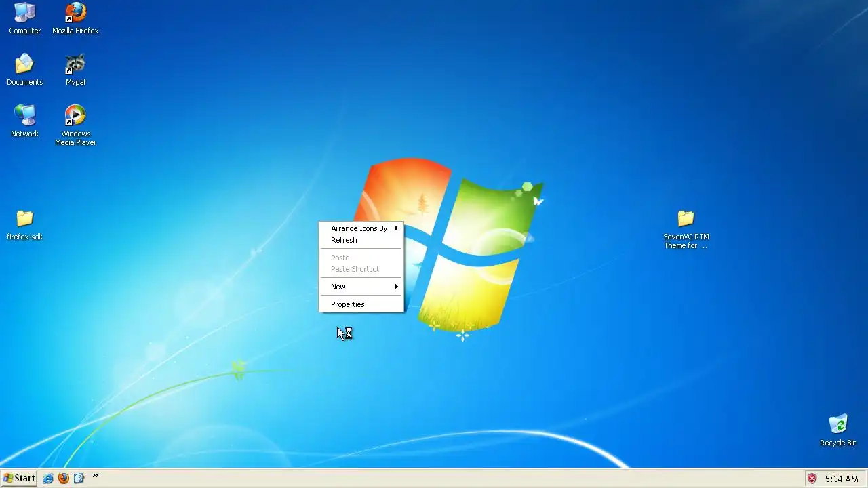Viewport: 868px width, 488px height.
Task: Launch Firefox from quick launch bar
Action: [x=64, y=479]
